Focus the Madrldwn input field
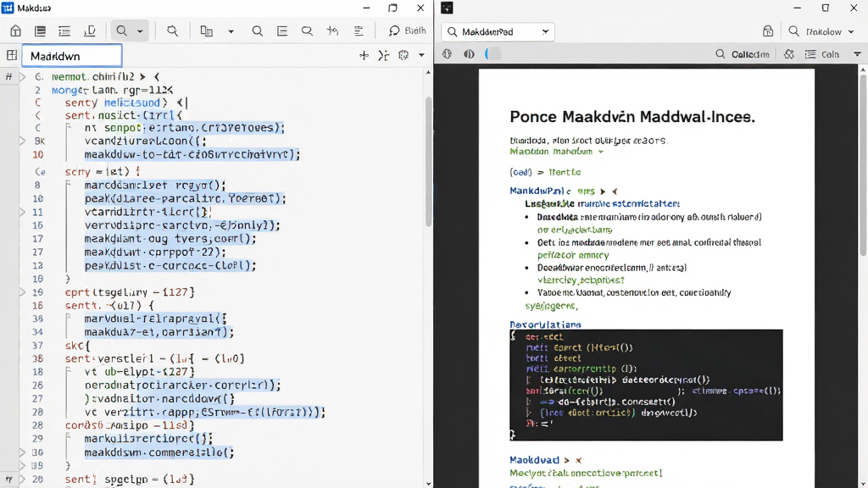Image resolution: width=868 pixels, height=488 pixels. coord(72,56)
